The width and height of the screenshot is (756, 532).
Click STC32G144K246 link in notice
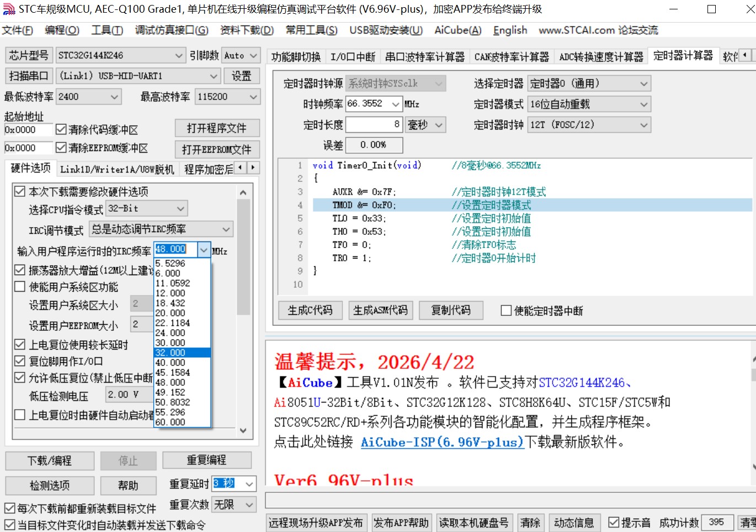pos(582,383)
